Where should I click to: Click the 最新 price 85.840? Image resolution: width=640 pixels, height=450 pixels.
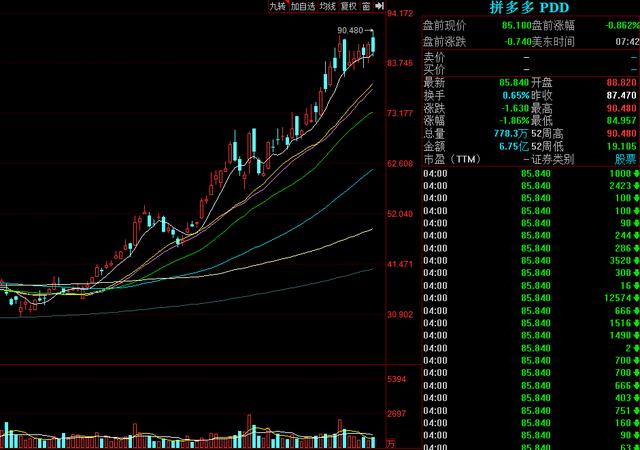coord(514,82)
